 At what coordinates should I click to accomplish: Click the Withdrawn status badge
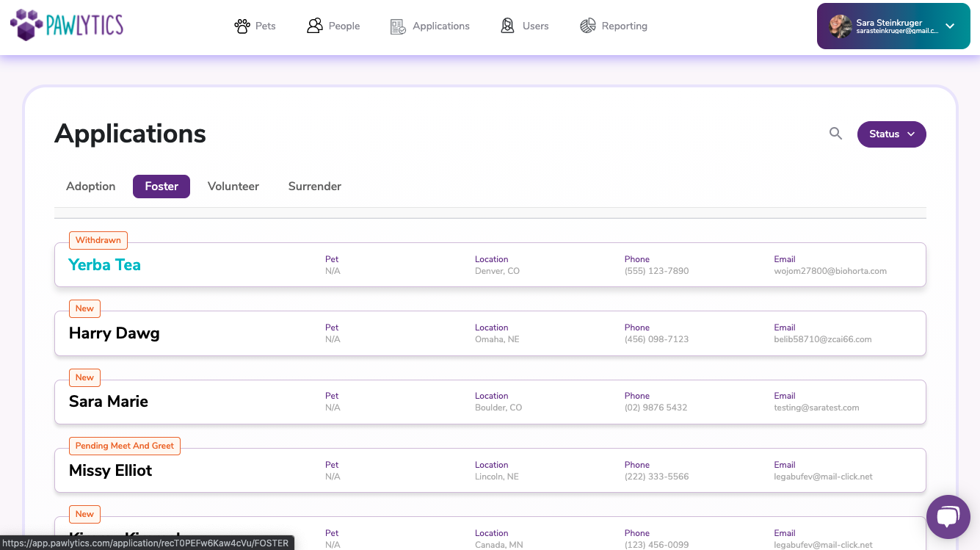(x=98, y=240)
